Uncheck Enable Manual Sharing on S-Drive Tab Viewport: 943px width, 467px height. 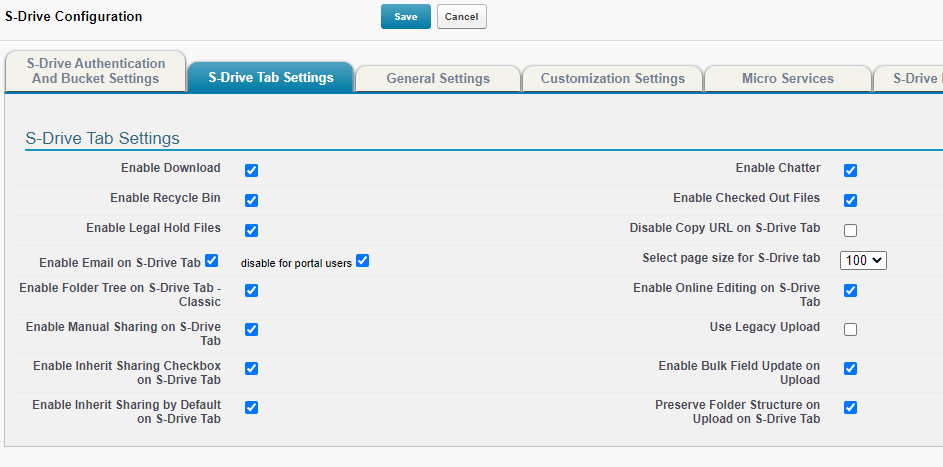252,329
